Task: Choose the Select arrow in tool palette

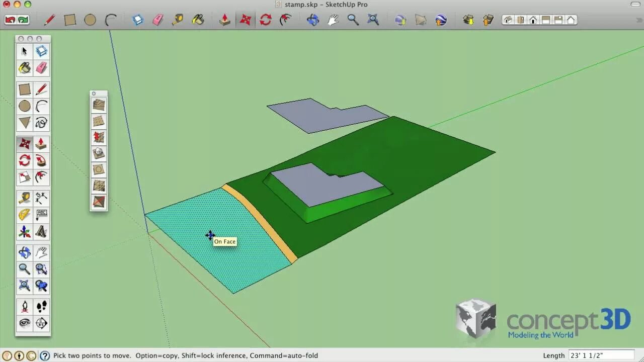Action: point(24,51)
